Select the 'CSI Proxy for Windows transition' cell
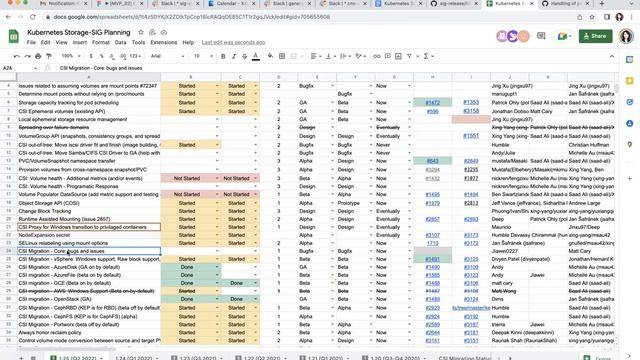This screenshot has width=640, height=360. point(89,227)
